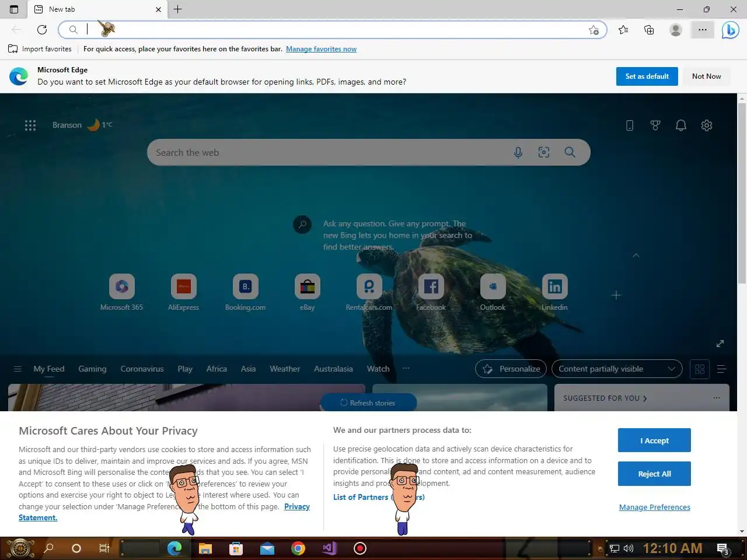Open the mobile phone icon on page
Image resolution: width=747 pixels, height=560 pixels.
[630, 125]
